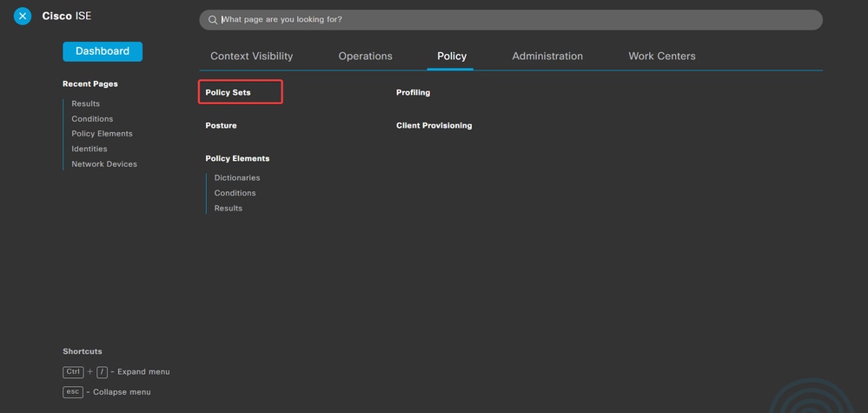Viewport: 868px width, 413px height.
Task: Select the Policy tab
Action: click(452, 56)
